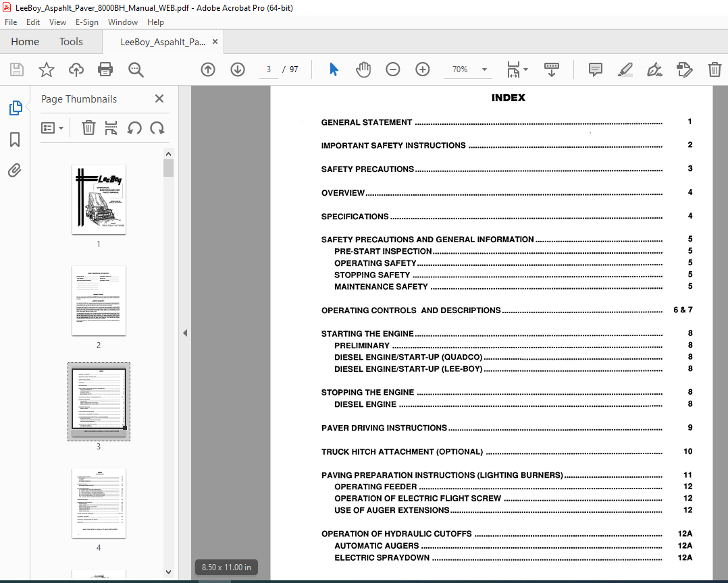Click the current page number field
Screen dimensions: 728x583
point(269,70)
